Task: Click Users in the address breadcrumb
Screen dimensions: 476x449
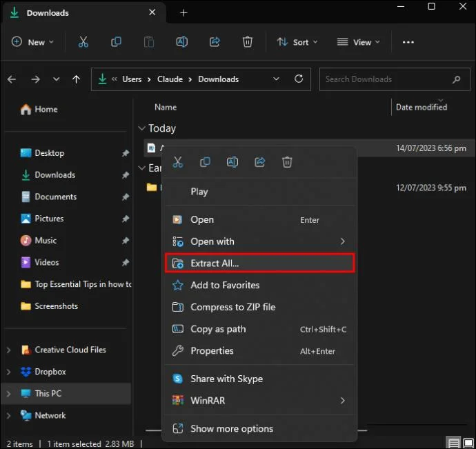Action: [x=132, y=79]
